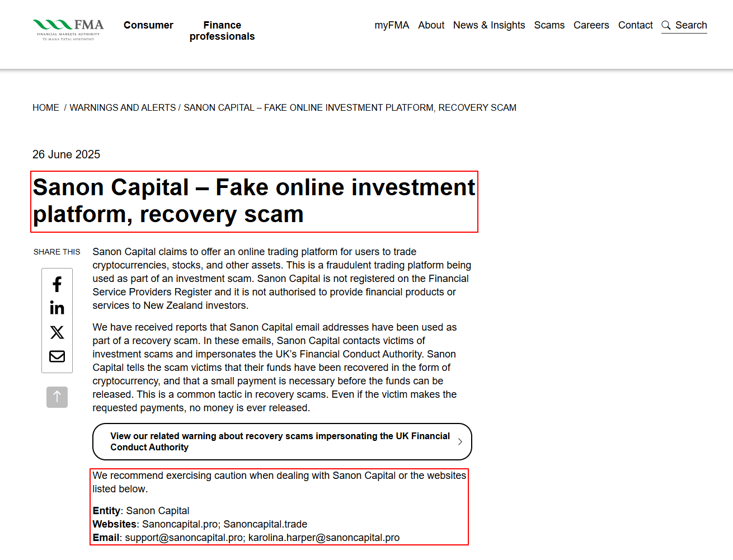The height and width of the screenshot is (560, 733).
Task: Share this page on LinkedIn
Action: [x=57, y=308]
